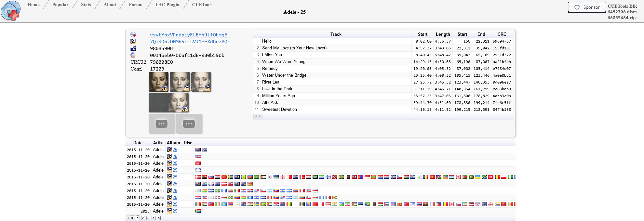Click the Australia flag in the first release row
Image resolution: width=644 pixels, height=221 pixels.
point(205,150)
